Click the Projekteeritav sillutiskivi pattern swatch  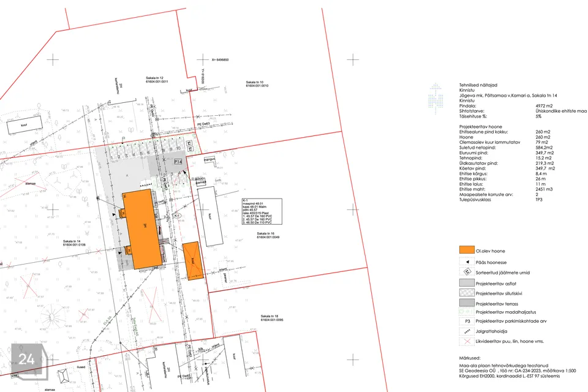point(467,293)
